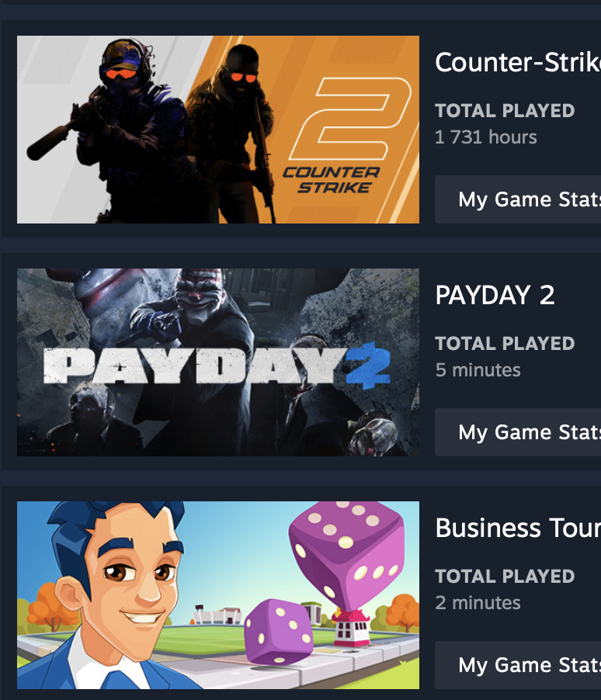
Task: Click the PAYDAY 2 game title
Action: (x=495, y=295)
